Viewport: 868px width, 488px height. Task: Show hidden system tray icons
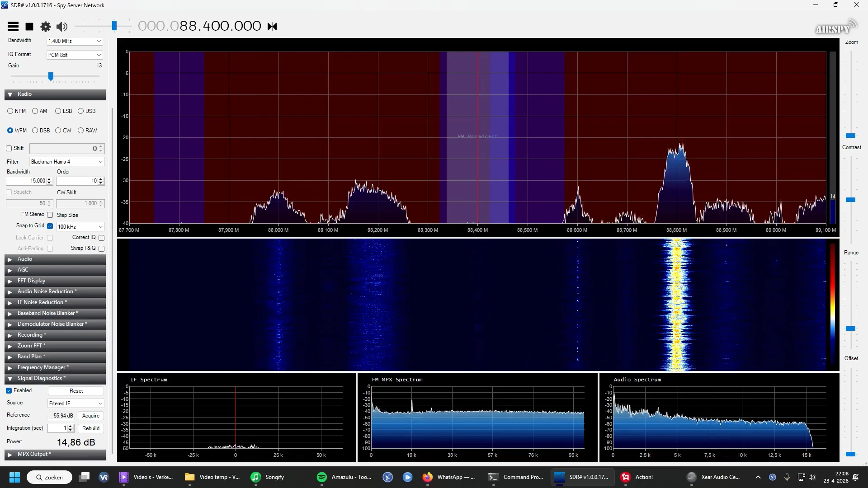click(x=758, y=477)
